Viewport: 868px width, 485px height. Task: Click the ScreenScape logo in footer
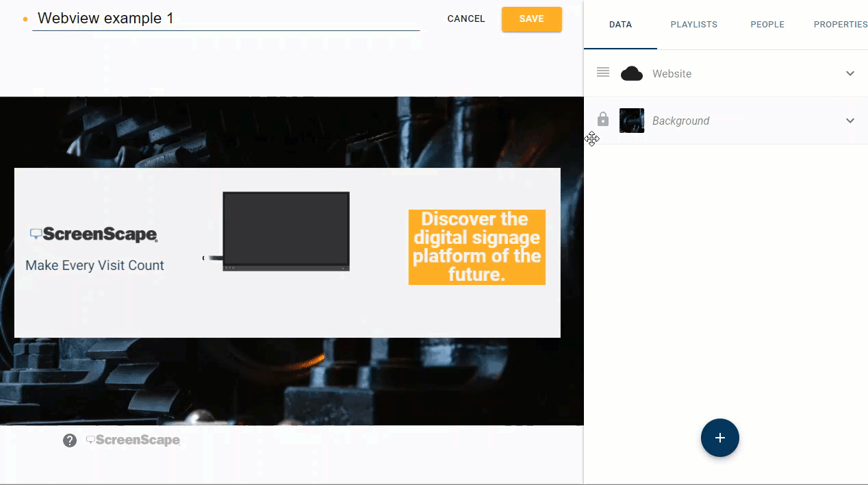point(133,440)
